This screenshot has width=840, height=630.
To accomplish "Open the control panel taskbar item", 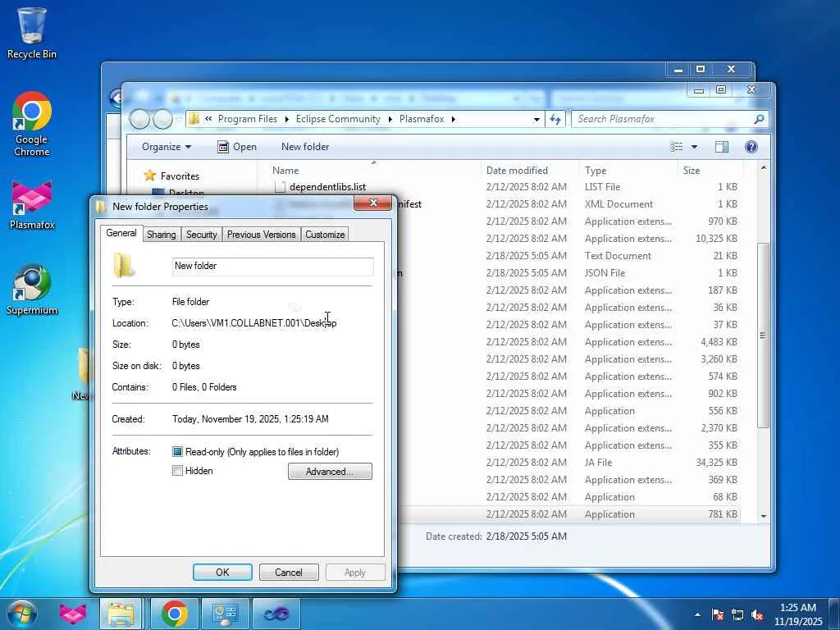I will pyautogui.click(x=225, y=614).
